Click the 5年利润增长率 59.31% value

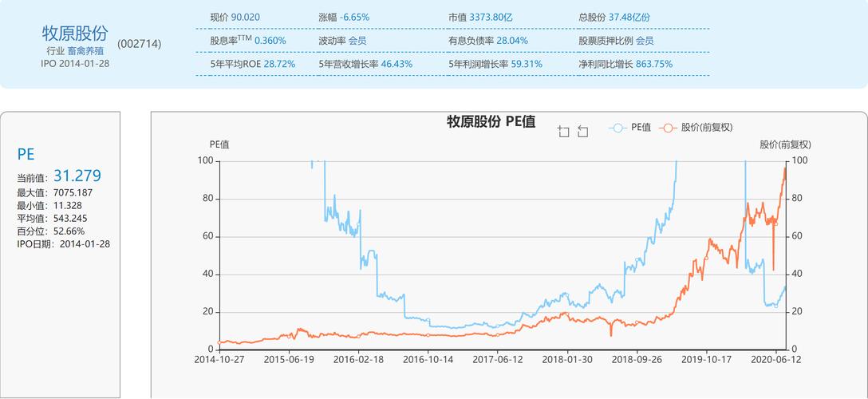click(526, 64)
